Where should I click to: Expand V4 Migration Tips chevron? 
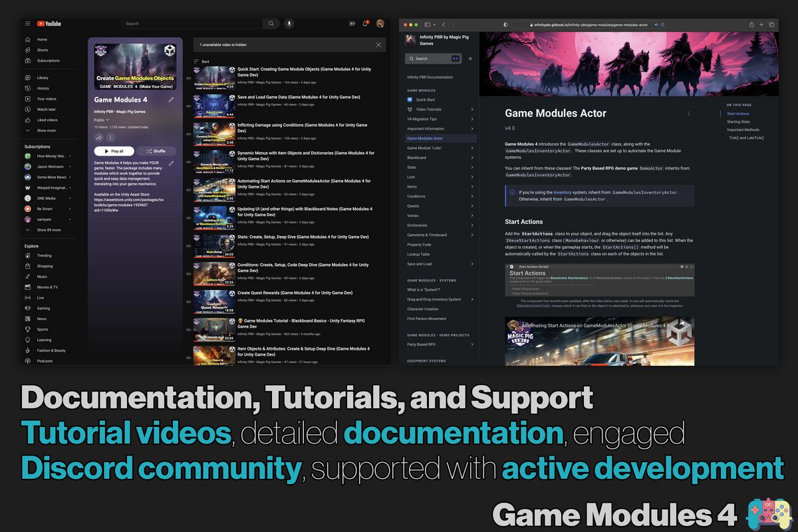tap(472, 119)
